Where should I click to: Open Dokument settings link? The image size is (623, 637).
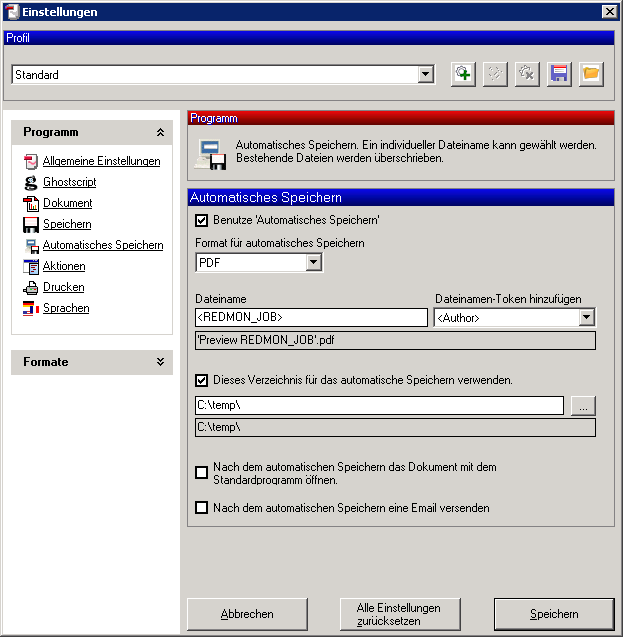click(x=67, y=203)
